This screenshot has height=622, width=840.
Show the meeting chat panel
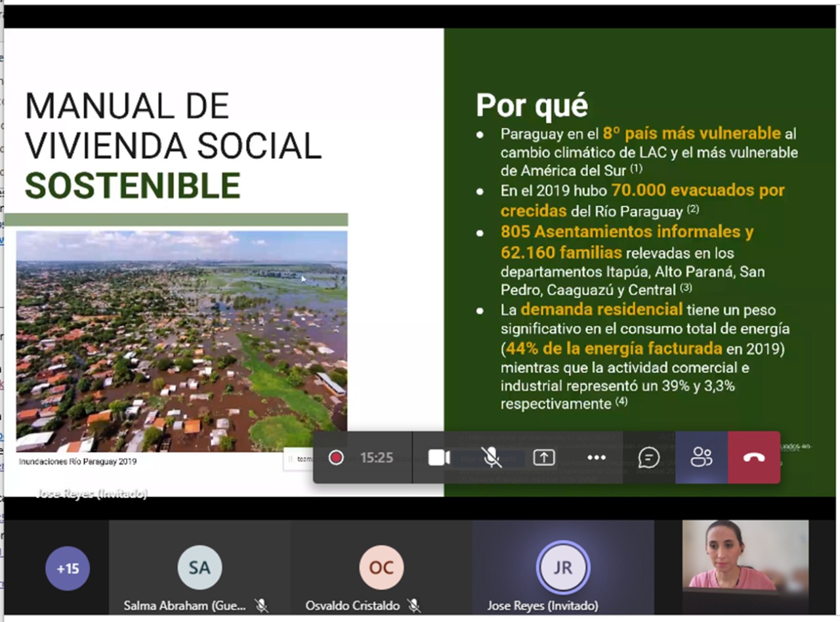pos(649,457)
